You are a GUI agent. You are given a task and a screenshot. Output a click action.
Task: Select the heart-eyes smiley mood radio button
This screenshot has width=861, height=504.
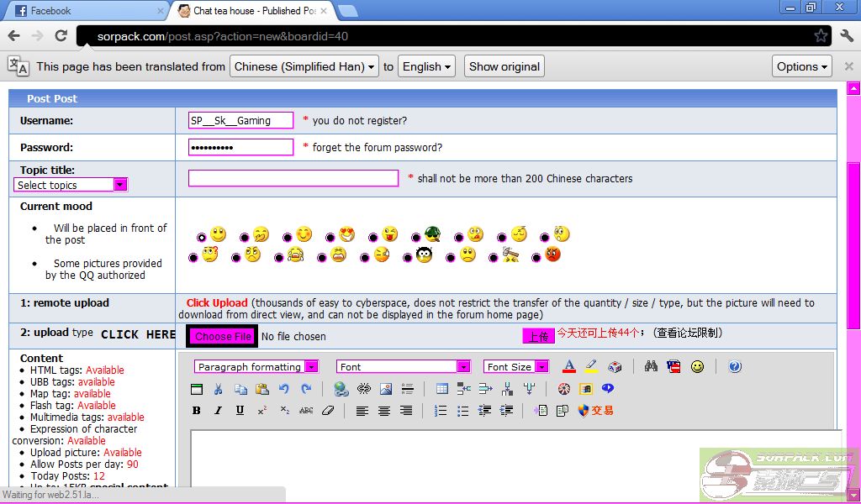[330, 238]
